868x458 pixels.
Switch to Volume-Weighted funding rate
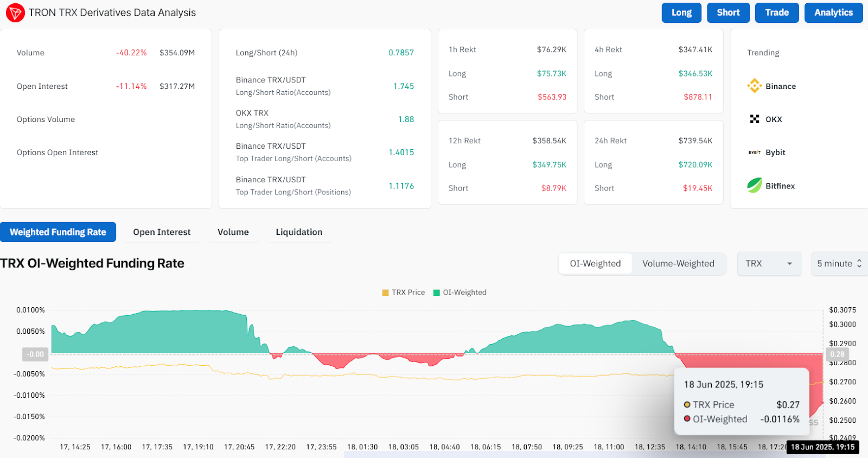coord(678,264)
